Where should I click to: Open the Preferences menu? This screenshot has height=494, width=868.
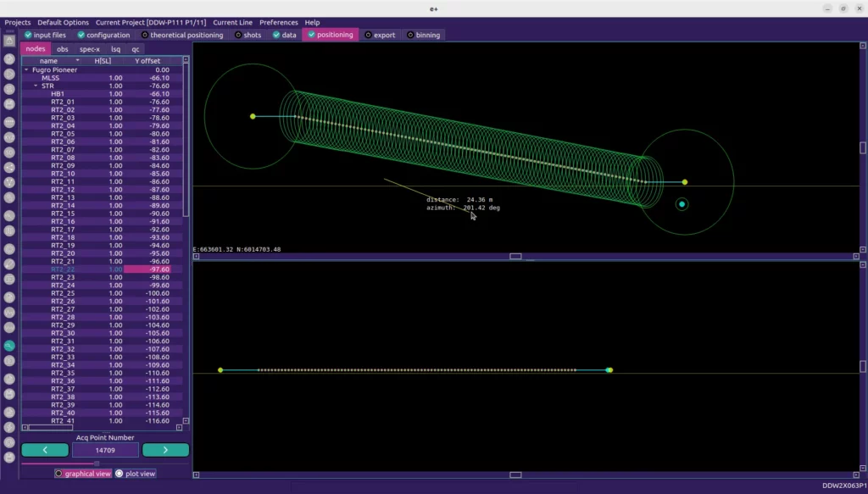[278, 22]
